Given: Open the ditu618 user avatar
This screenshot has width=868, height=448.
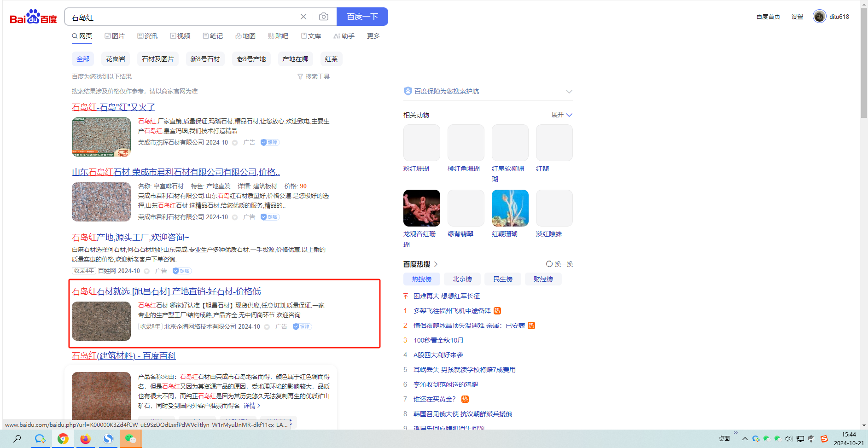Looking at the screenshot, I should (x=819, y=17).
